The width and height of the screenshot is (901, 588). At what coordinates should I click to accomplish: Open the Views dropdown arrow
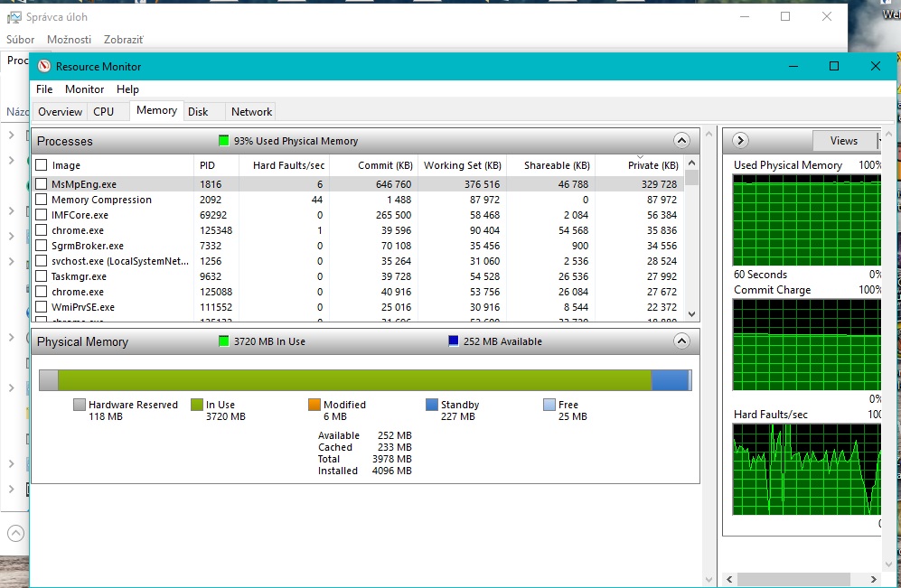878,140
